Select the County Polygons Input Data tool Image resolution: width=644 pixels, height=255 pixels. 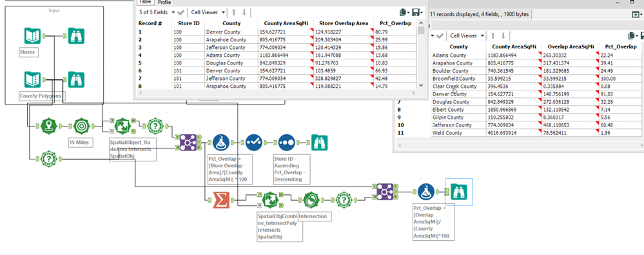[32, 80]
